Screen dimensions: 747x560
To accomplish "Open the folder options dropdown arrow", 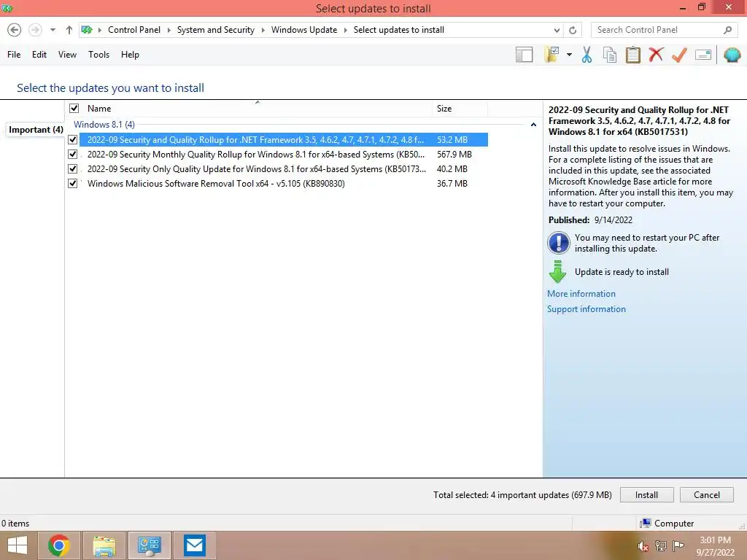I will (569, 55).
